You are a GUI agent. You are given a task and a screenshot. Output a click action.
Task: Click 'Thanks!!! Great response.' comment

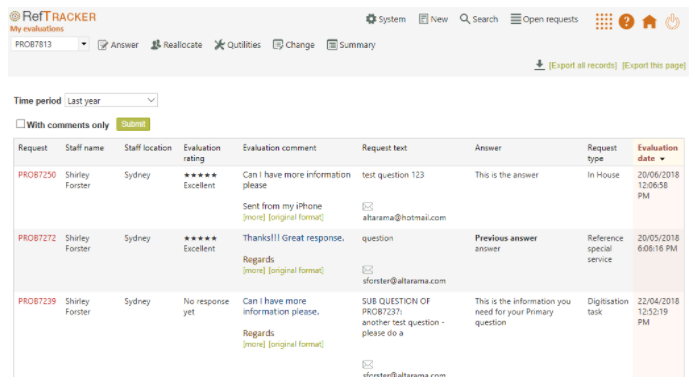click(293, 238)
